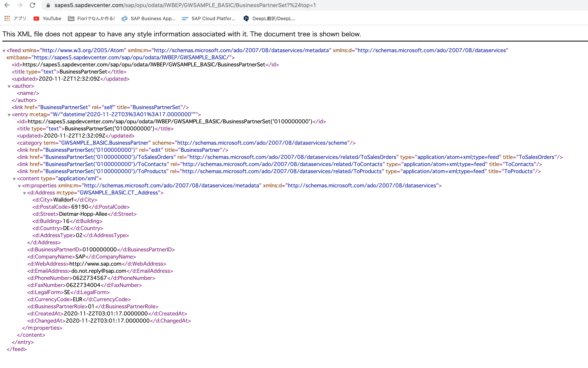Screen dimensions: 588x368
Task: Click the アプリ apps grid icon
Action: coord(7,19)
